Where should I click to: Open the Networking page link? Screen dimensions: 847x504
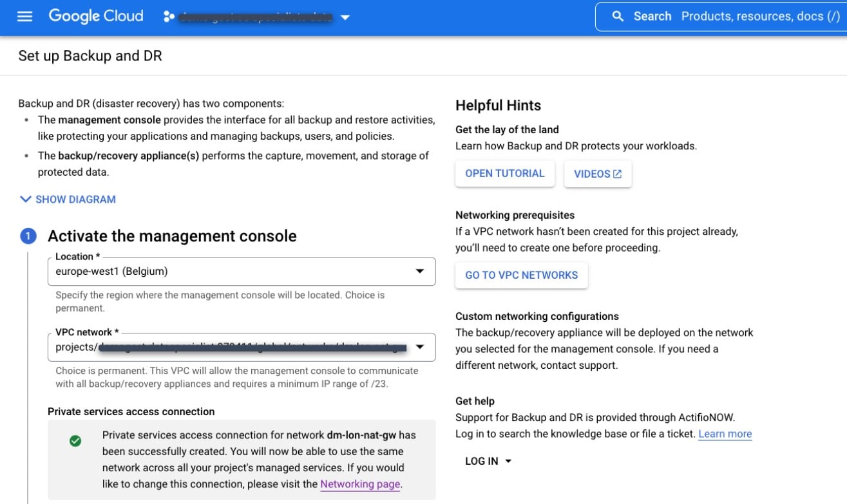point(360,484)
